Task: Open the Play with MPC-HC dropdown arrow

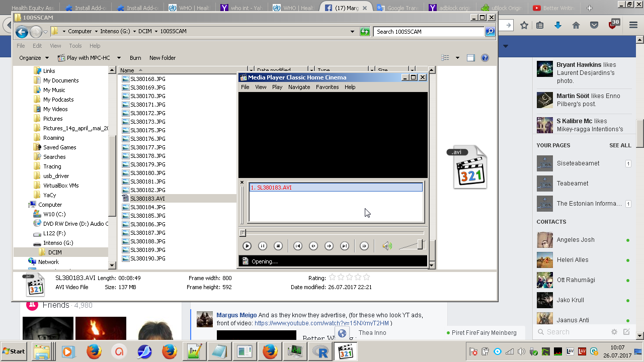Action: tap(119, 58)
